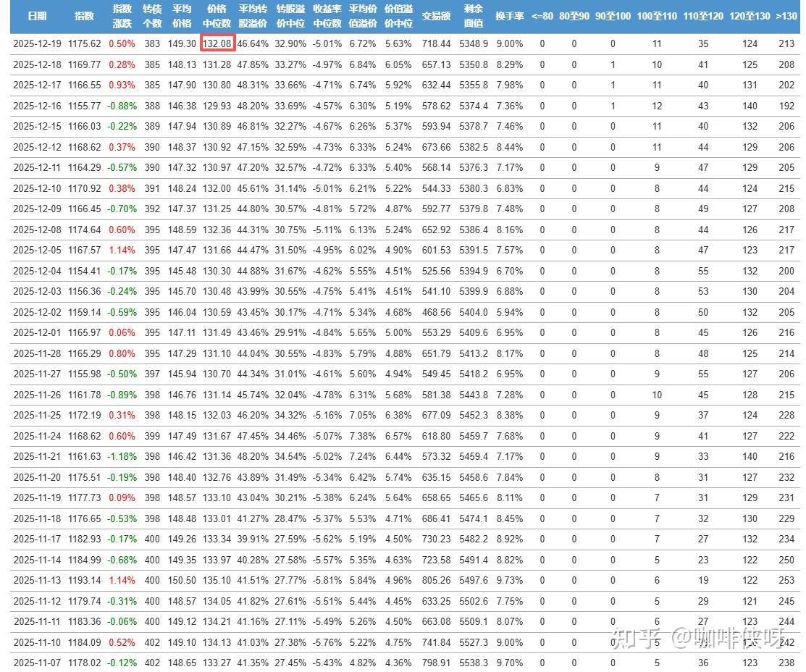806x672 pixels.
Task: Select the 平均转股溢价 column header
Action: (x=253, y=16)
